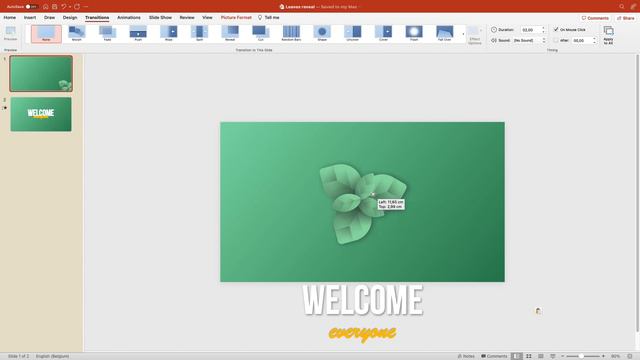Open the Animations tab
Viewport: 640px width, 360px height.
coord(129,18)
